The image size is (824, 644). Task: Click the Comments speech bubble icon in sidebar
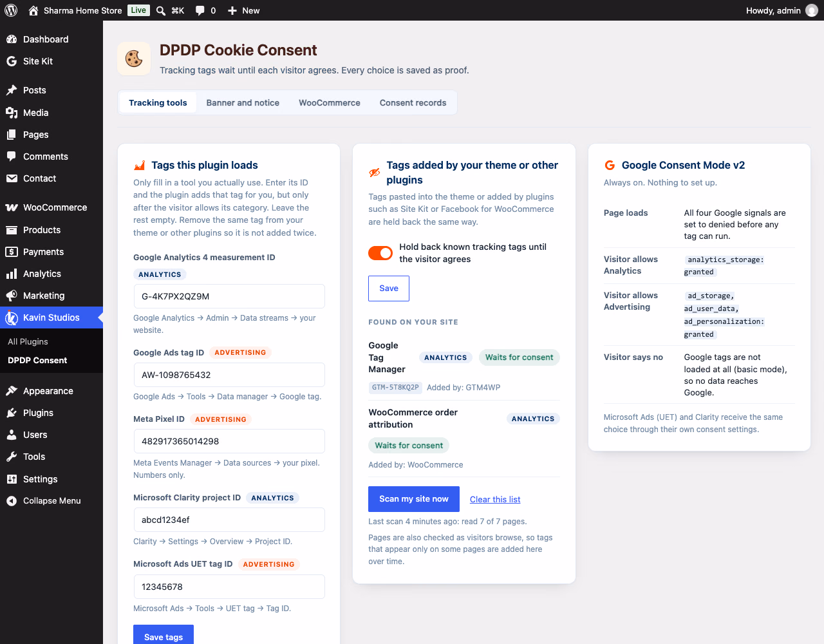point(12,156)
